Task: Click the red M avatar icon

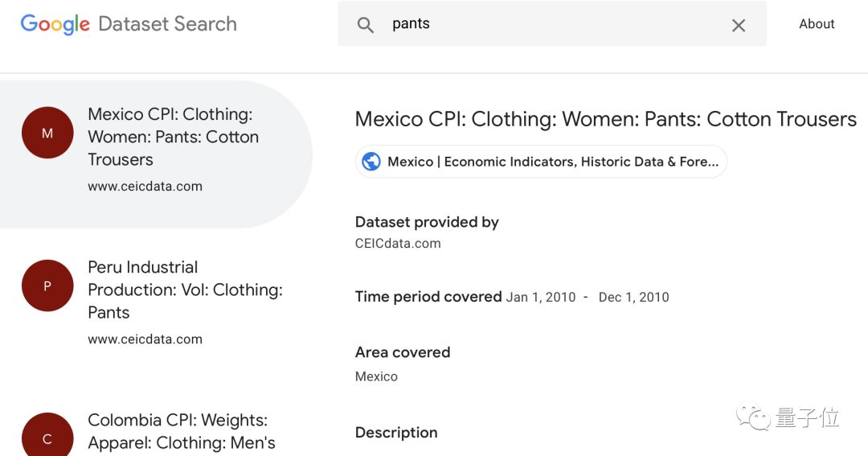Action: click(x=47, y=133)
